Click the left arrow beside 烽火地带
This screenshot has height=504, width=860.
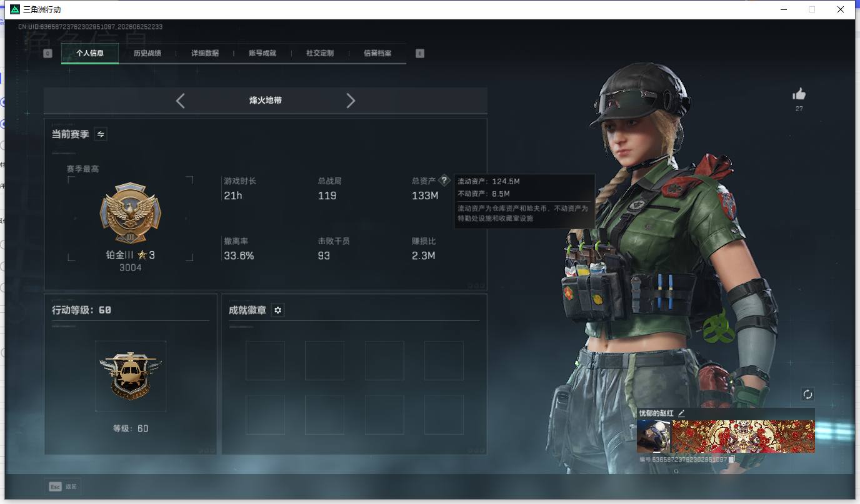181,101
